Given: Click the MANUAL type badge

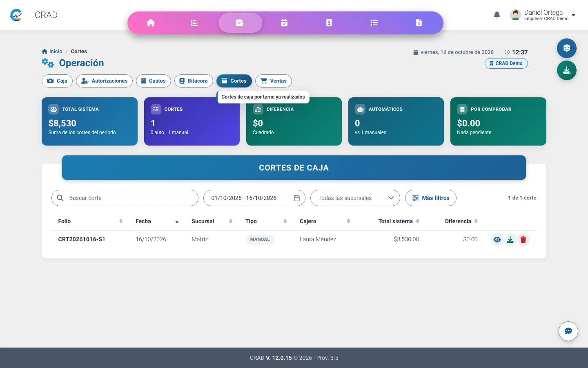Looking at the screenshot, I should pos(260,240).
